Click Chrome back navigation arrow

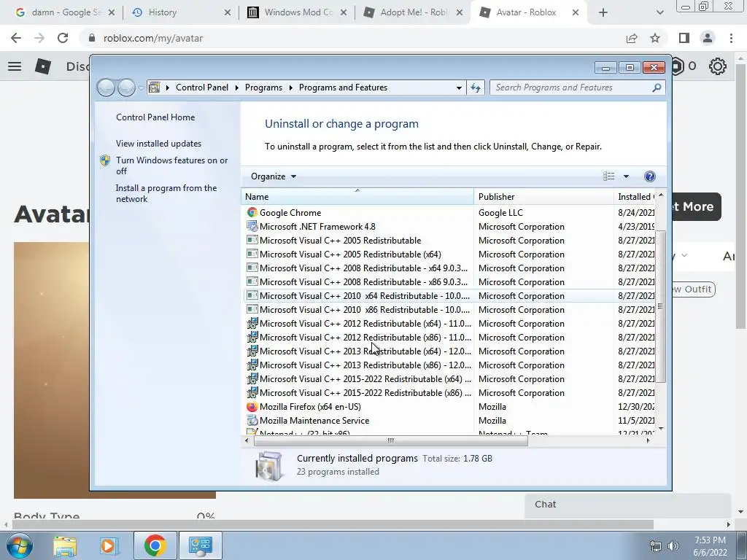[x=16, y=38]
